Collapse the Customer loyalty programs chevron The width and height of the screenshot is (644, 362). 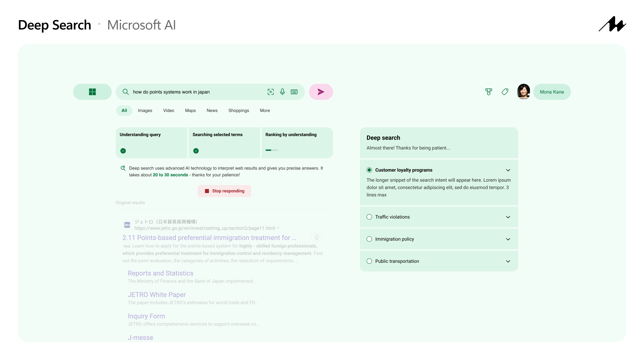click(508, 170)
